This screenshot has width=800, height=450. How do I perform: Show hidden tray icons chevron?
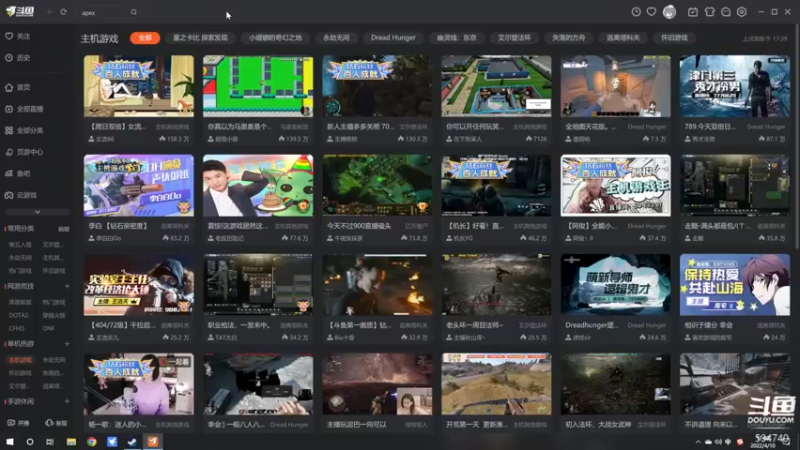point(698,442)
